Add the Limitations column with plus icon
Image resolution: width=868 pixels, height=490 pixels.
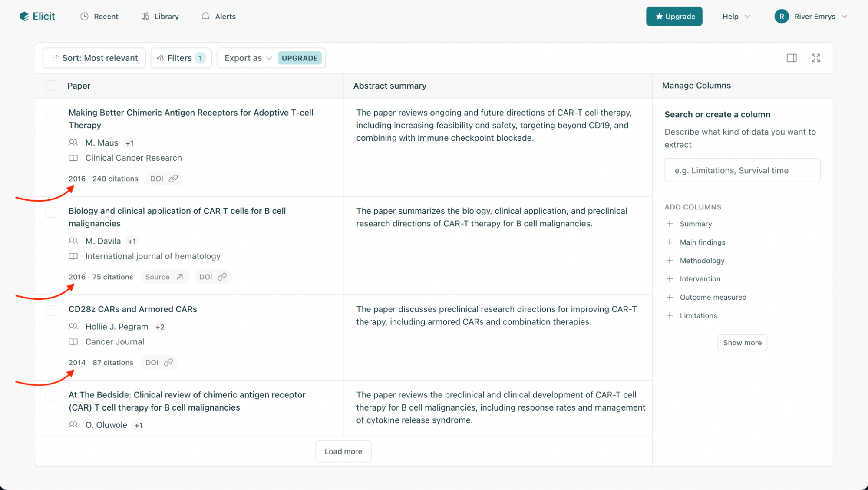(x=670, y=315)
